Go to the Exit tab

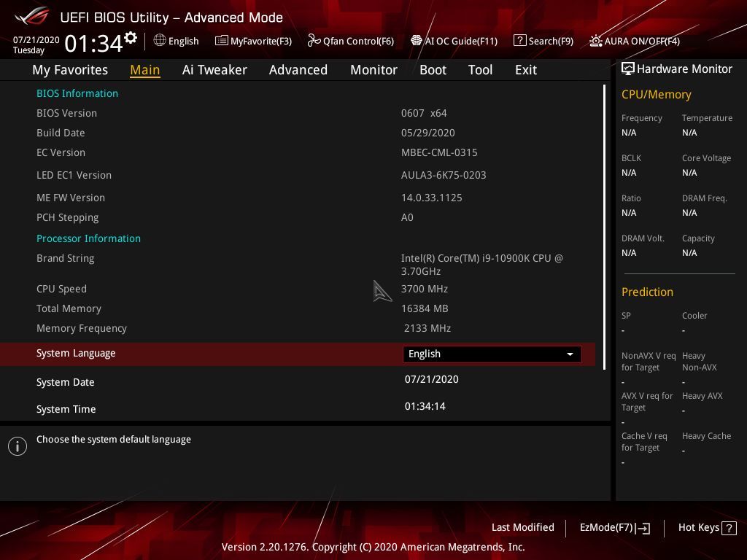[x=526, y=70]
